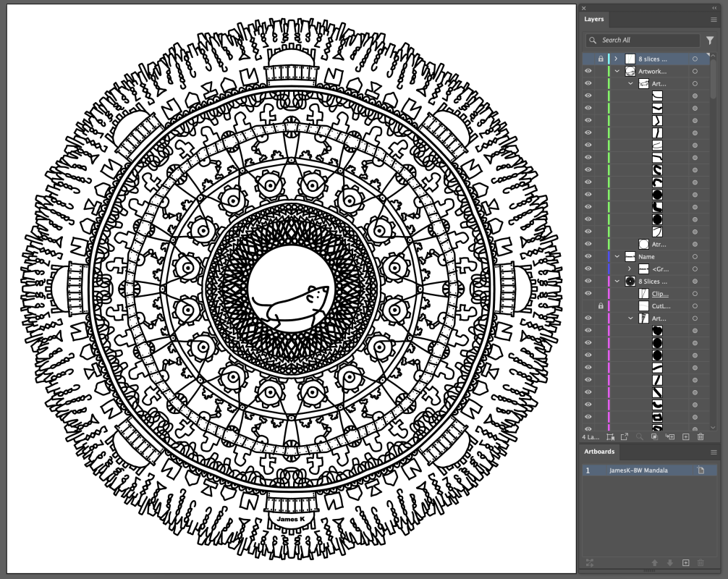The height and width of the screenshot is (579, 728).
Task: Select the Artboards panel tab
Action: click(x=599, y=452)
